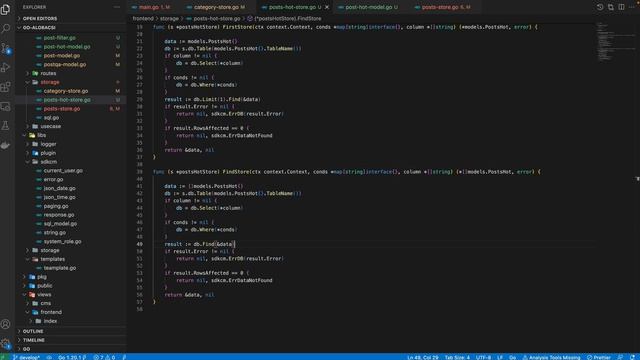Viewport: 640px width, 360px height.
Task: Click the open timeline history icon in editor toolbar
Action: pyautogui.click(x=600, y=7)
